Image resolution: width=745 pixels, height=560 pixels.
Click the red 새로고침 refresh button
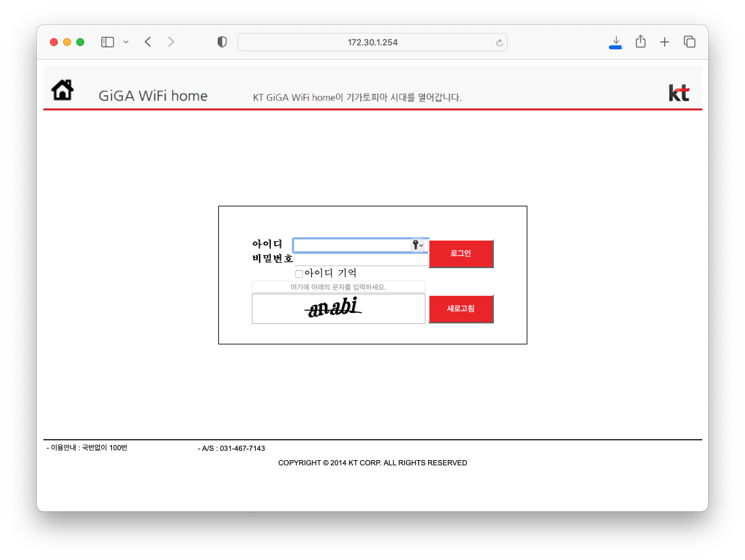coord(461,309)
